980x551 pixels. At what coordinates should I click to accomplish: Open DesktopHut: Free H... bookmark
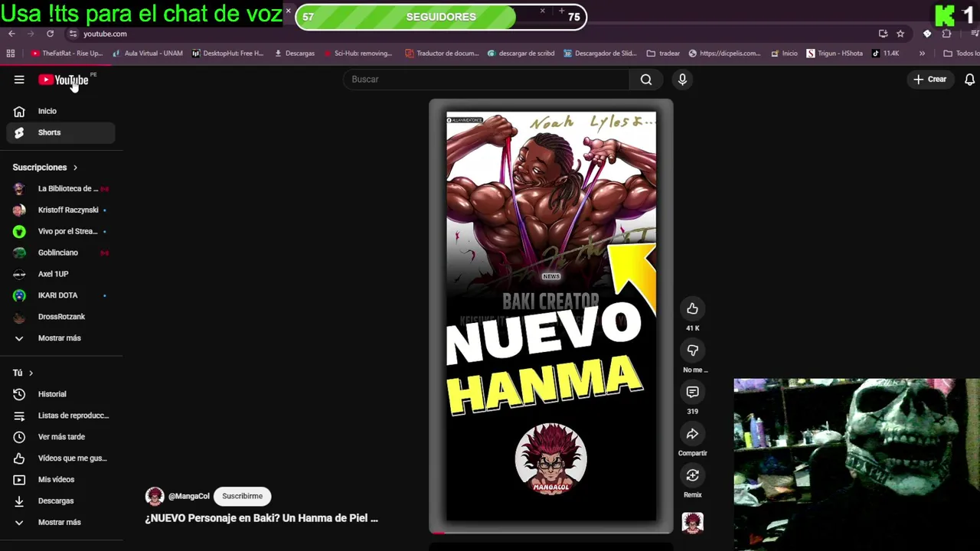click(227, 54)
